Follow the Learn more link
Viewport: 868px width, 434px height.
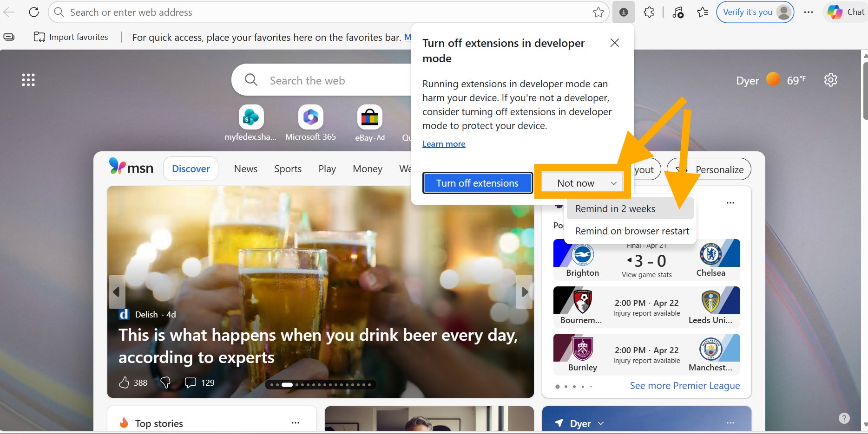(x=444, y=144)
